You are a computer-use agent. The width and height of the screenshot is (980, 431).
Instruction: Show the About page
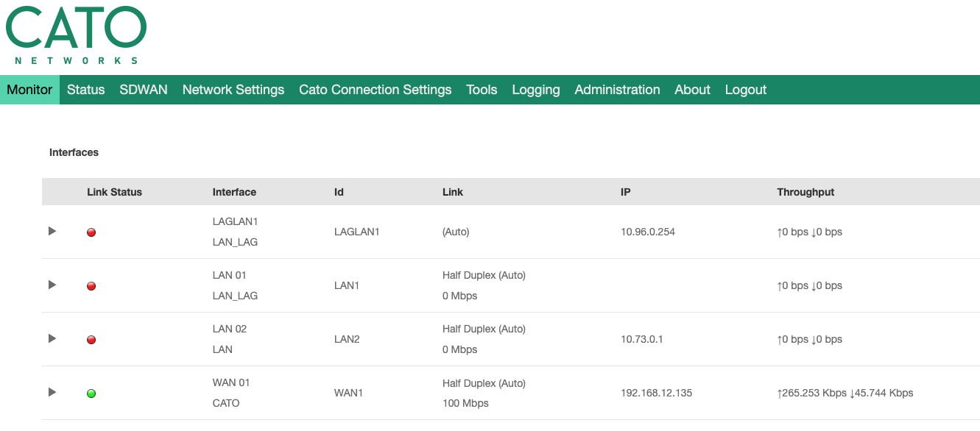(x=692, y=90)
